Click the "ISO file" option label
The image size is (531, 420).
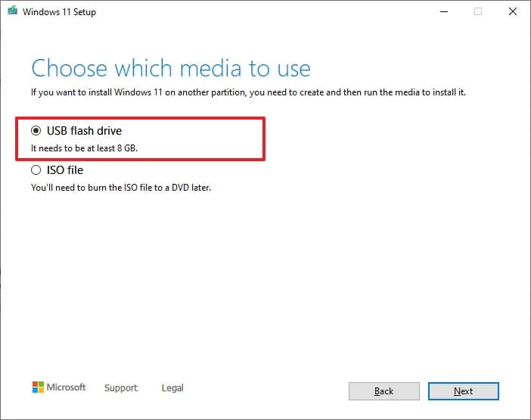click(x=64, y=170)
